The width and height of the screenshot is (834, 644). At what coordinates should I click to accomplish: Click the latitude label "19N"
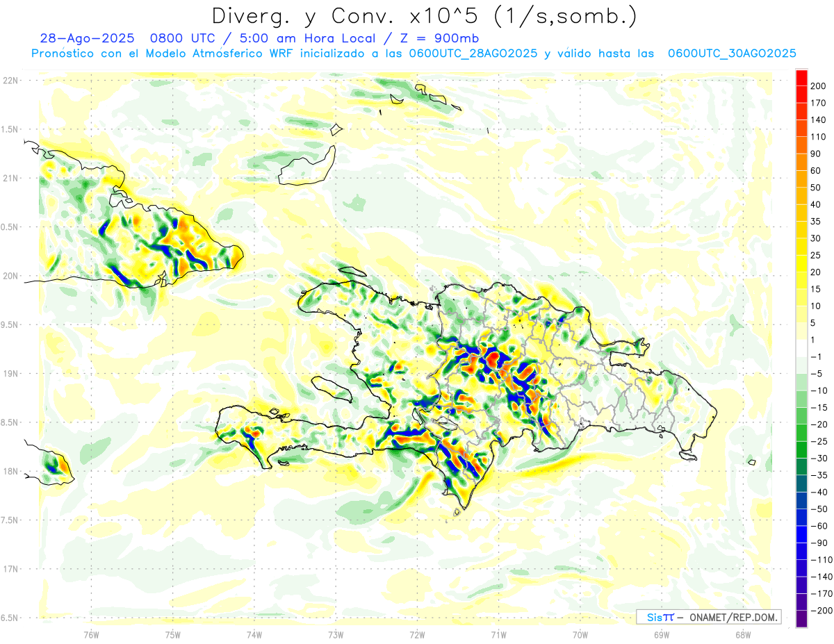click(10, 374)
